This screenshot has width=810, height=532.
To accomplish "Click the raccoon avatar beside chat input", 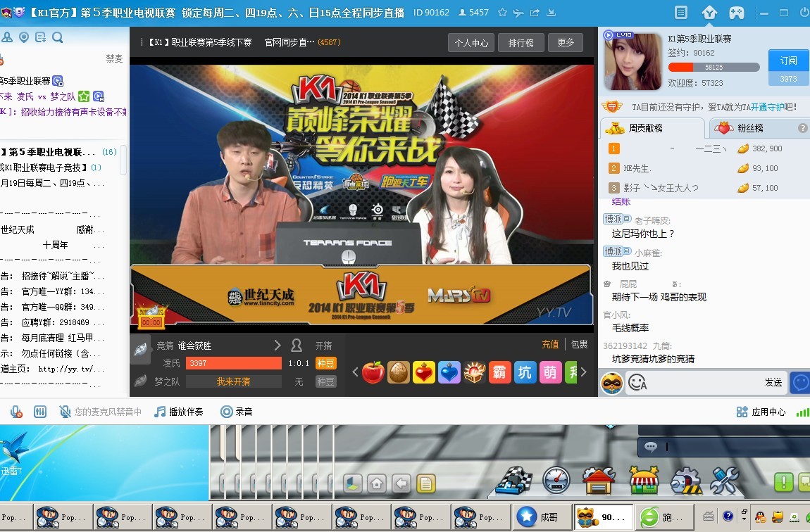I will tap(611, 383).
